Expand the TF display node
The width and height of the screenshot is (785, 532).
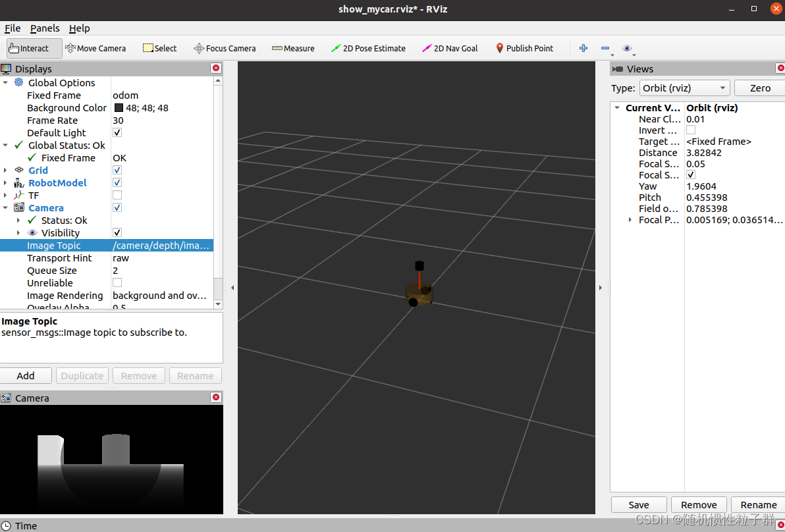coord(5,195)
